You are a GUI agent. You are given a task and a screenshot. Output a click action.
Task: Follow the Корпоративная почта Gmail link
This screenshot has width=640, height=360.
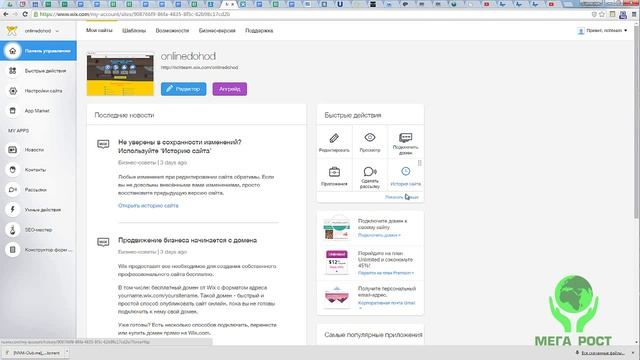point(387,303)
